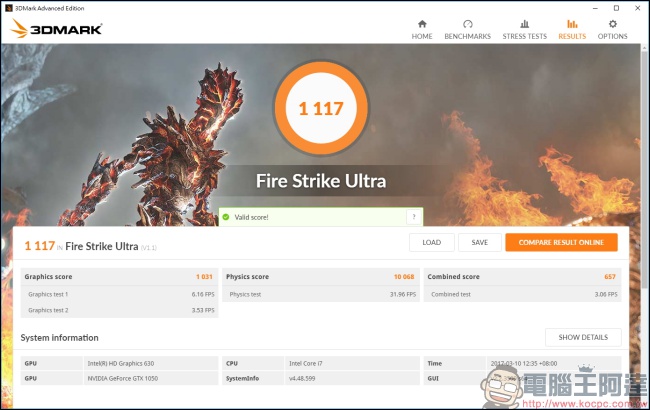Click the question mark help button
The image size is (650, 410).
coord(414,217)
